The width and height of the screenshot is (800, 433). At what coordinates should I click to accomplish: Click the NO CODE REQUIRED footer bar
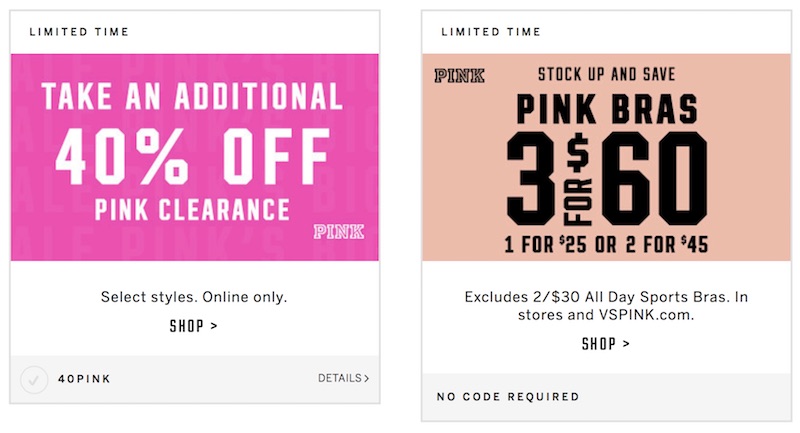[607, 397]
